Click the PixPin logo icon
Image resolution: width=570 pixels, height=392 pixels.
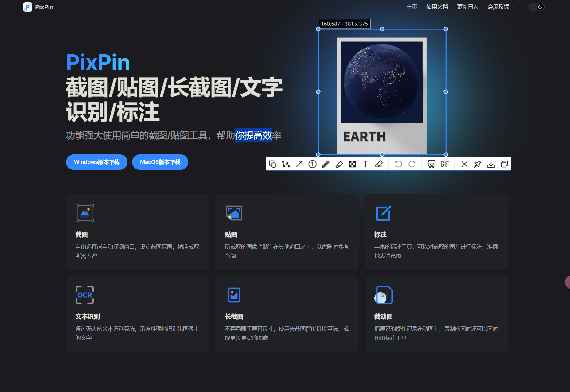click(x=28, y=7)
